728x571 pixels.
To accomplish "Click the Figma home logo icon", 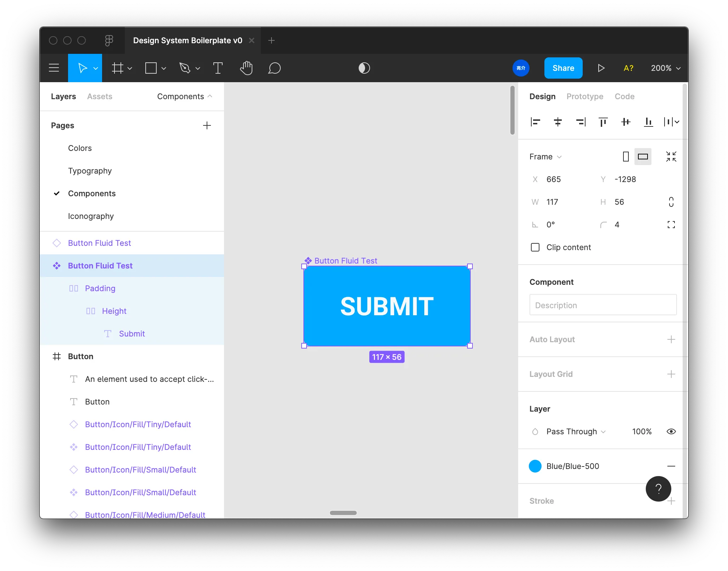I will [x=109, y=40].
